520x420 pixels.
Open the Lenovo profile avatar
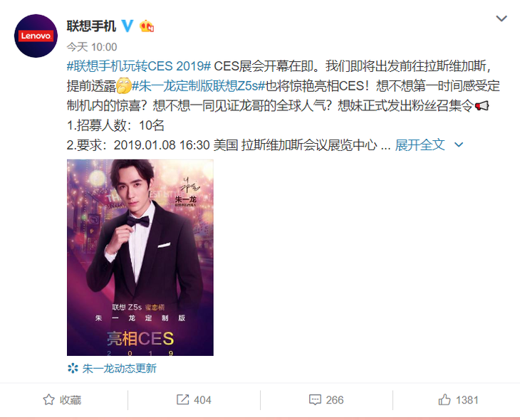point(36,36)
